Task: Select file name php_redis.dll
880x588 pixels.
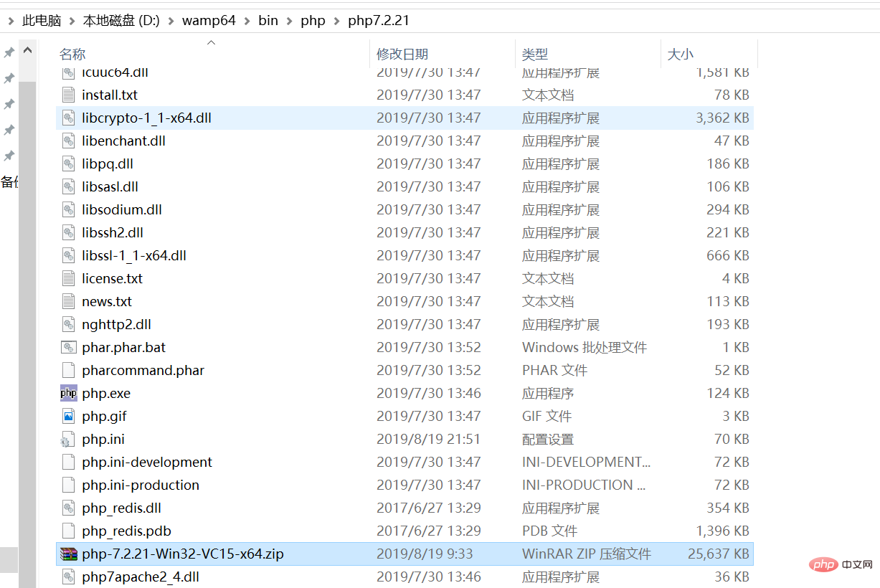Action: point(121,508)
